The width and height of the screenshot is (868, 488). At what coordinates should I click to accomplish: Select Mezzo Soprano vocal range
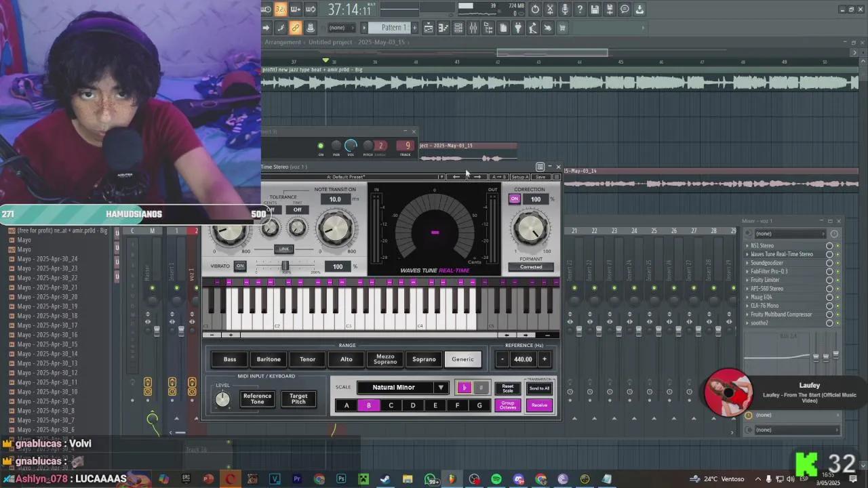pyautogui.click(x=385, y=359)
